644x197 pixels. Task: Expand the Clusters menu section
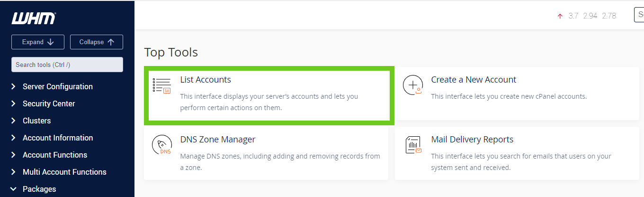click(36, 121)
